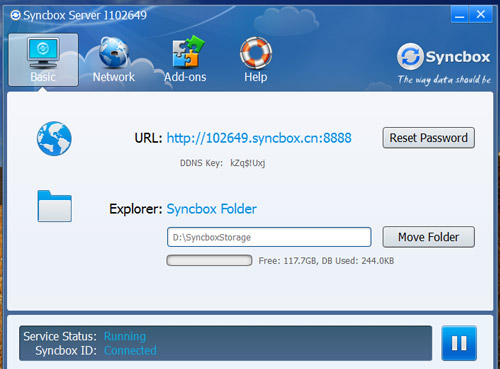
Task: Click the Syncbox title bar icon
Action: point(15,15)
